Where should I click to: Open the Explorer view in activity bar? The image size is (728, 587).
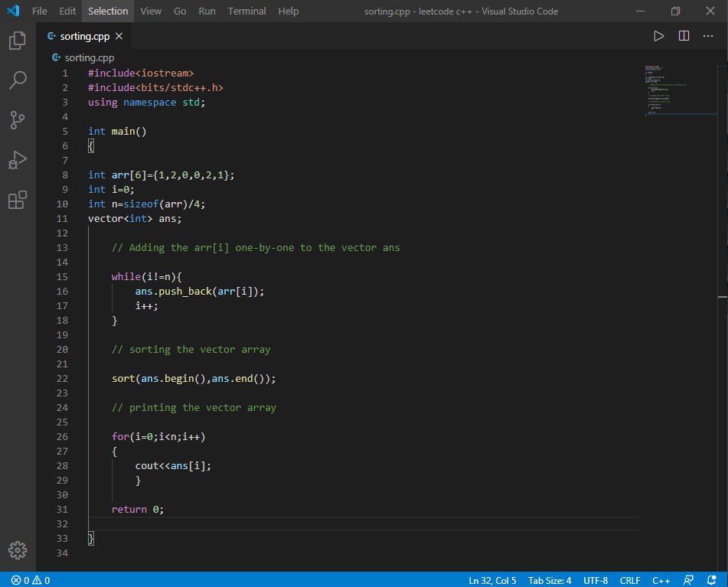tap(18, 41)
